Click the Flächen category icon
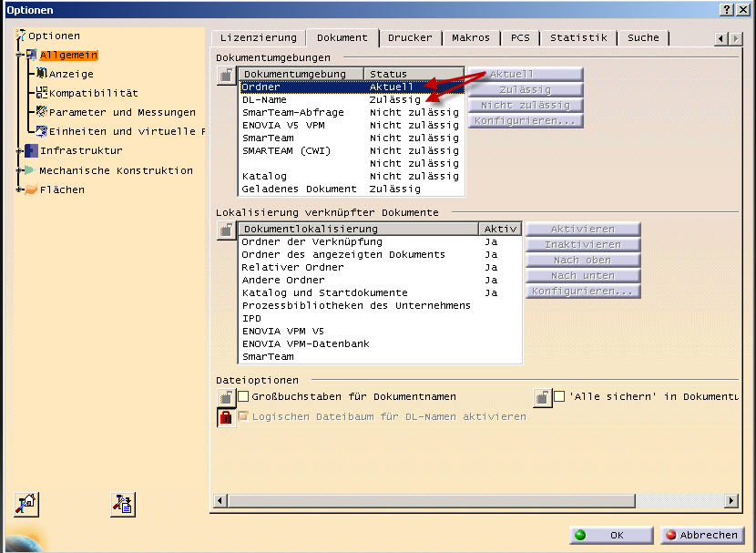 point(31,189)
